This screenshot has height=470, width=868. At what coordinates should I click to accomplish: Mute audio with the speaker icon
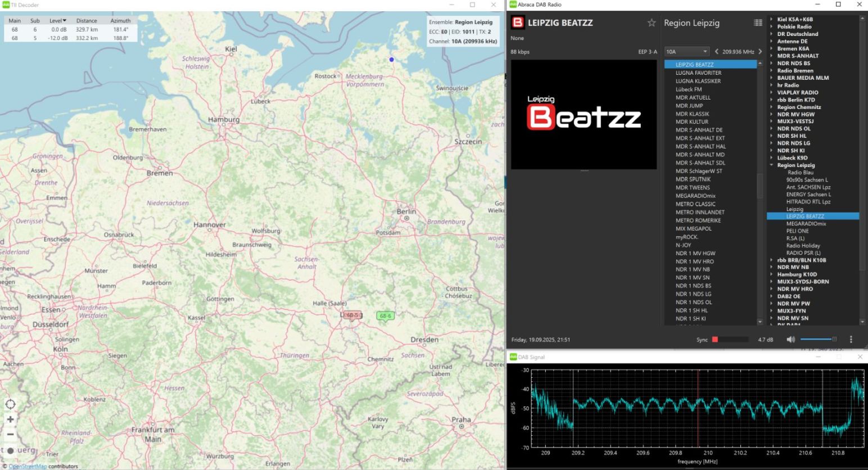[790, 340]
